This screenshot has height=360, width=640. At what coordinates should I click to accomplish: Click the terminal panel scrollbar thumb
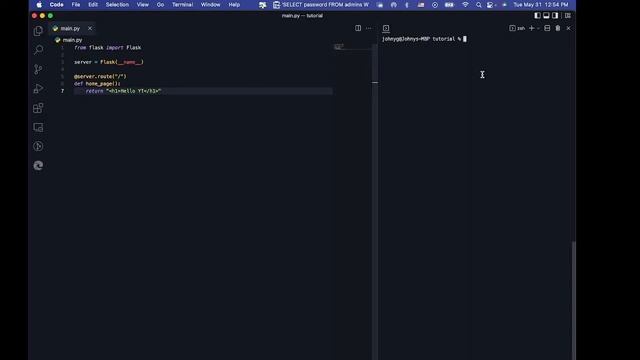coord(573,300)
